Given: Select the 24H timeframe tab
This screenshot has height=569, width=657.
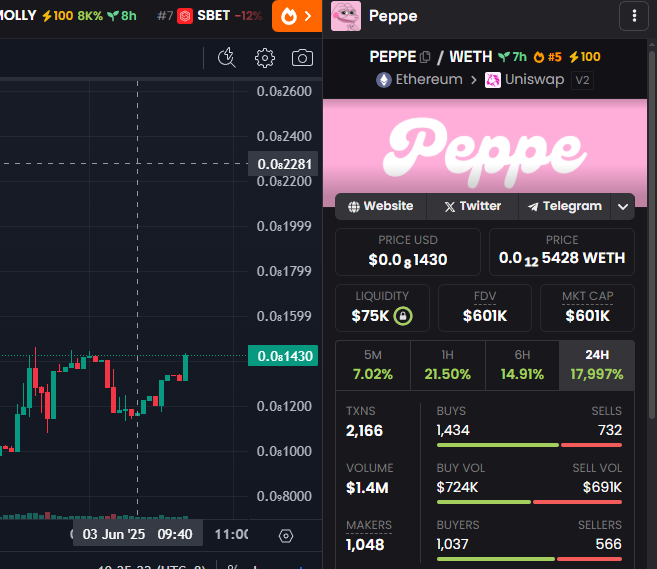Looking at the screenshot, I should [597, 365].
